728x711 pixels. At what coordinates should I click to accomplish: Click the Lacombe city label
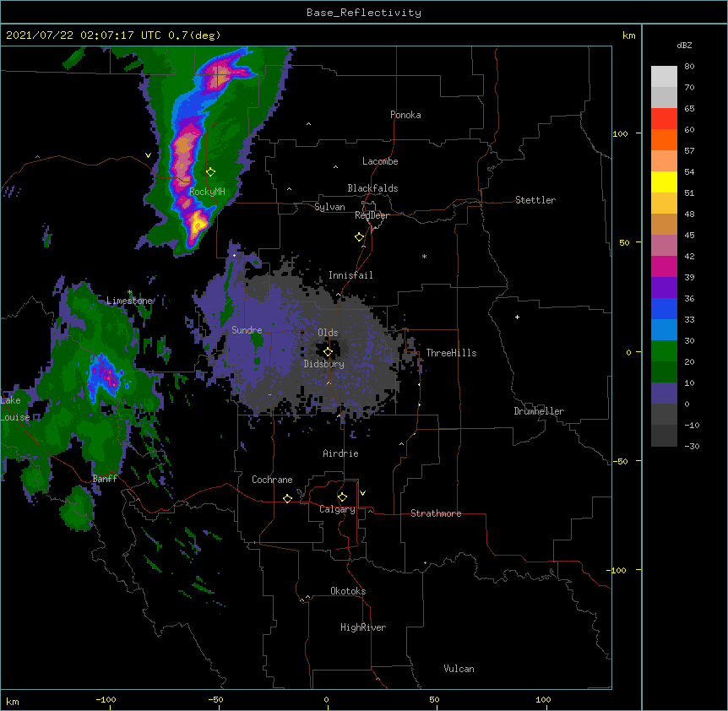[x=380, y=161]
